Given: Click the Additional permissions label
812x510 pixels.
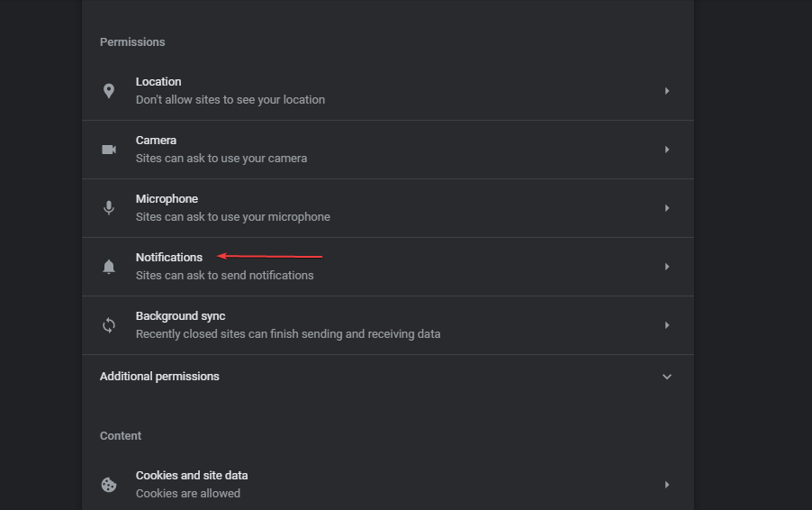Looking at the screenshot, I should (159, 377).
